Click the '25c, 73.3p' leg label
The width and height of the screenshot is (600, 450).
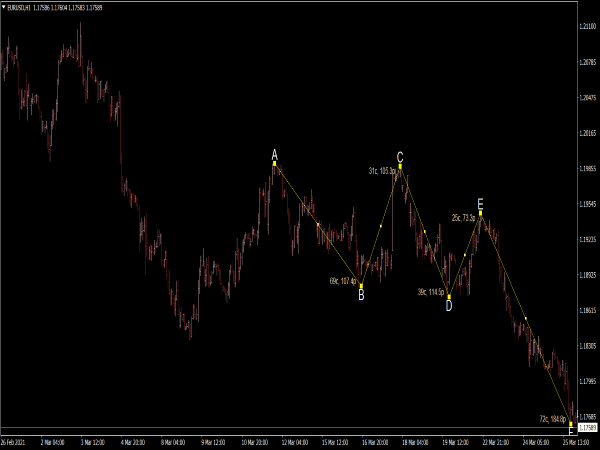[463, 218]
